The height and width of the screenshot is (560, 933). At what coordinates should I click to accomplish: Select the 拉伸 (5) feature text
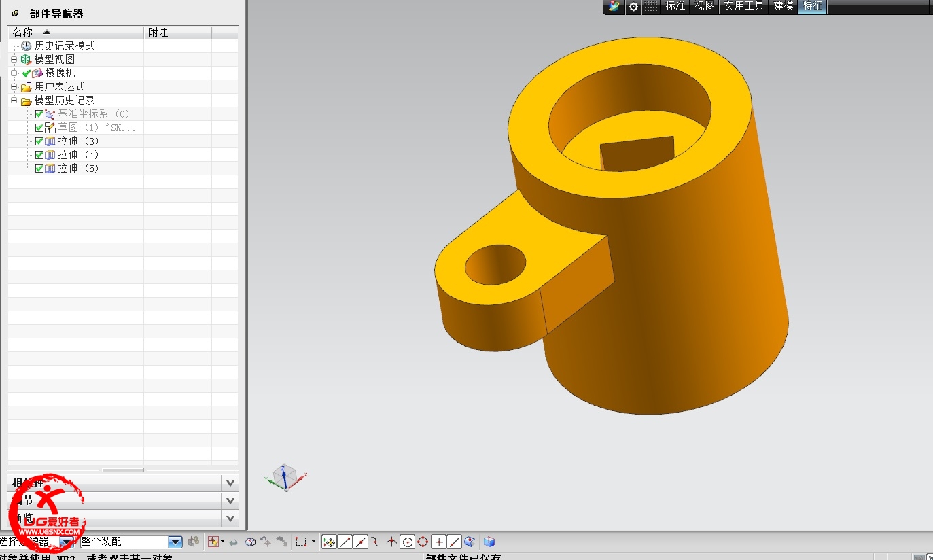[78, 169]
